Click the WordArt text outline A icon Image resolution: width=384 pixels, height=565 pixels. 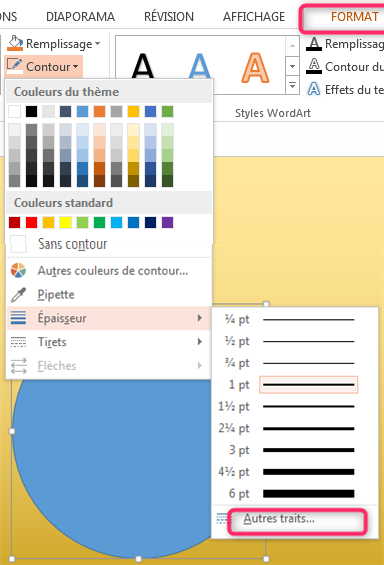(314, 66)
